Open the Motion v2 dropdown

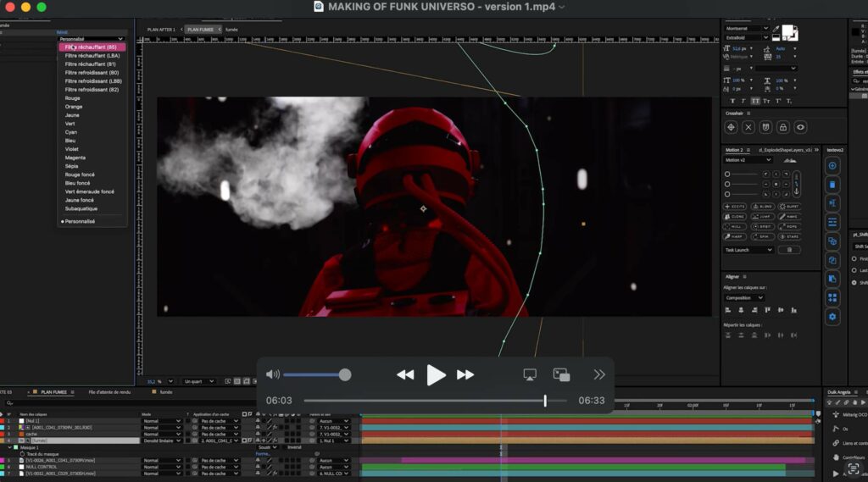[x=748, y=159]
